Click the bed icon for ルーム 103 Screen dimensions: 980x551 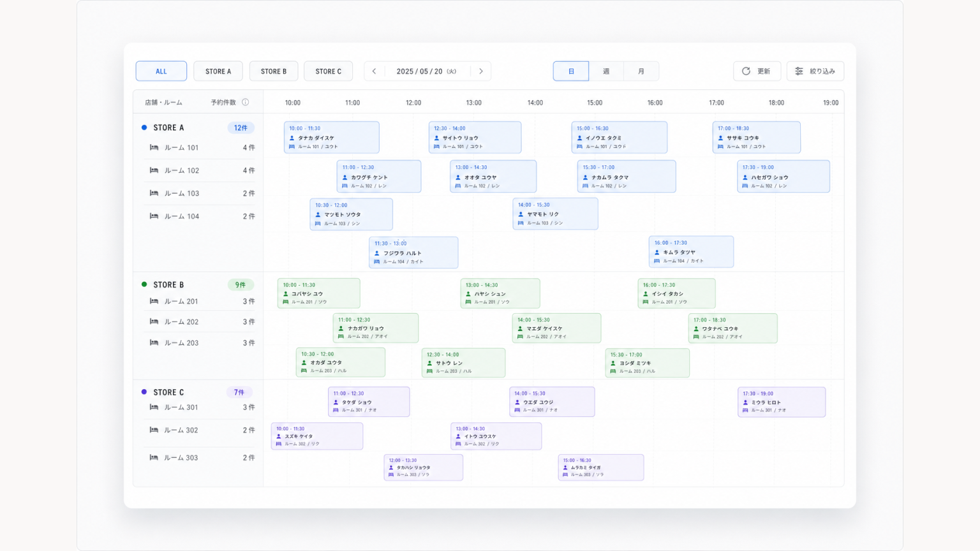[154, 193]
